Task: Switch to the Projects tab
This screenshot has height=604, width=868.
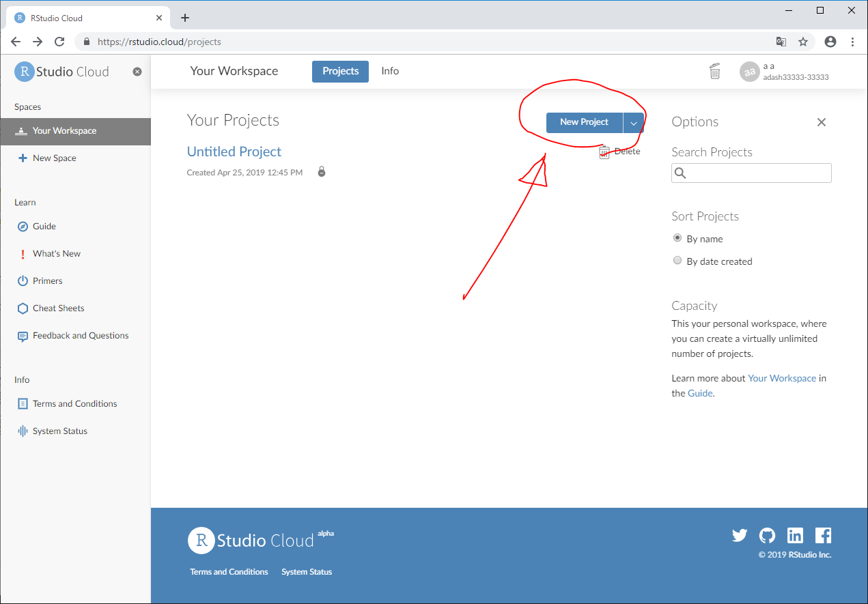Action: click(x=340, y=72)
